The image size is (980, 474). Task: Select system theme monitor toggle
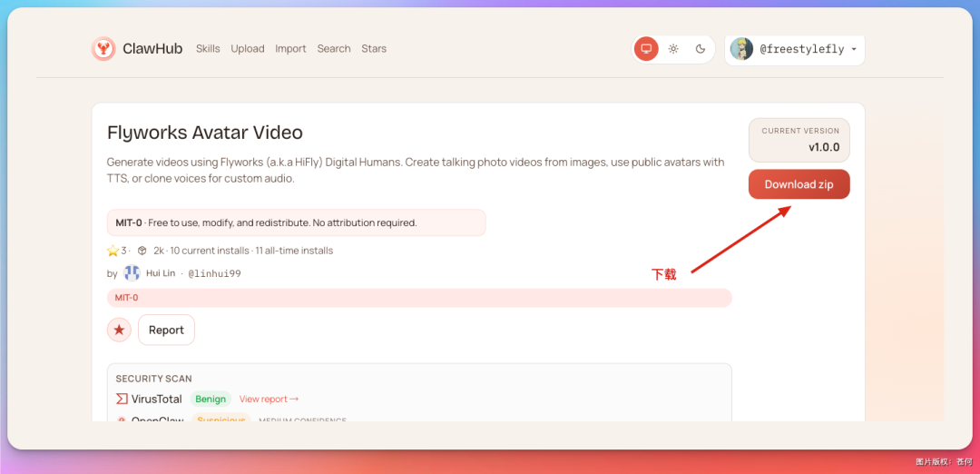pos(646,49)
